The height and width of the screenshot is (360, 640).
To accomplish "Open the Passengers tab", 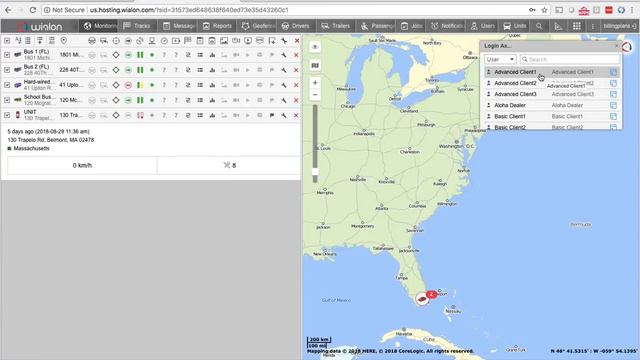I will pos(376,26).
